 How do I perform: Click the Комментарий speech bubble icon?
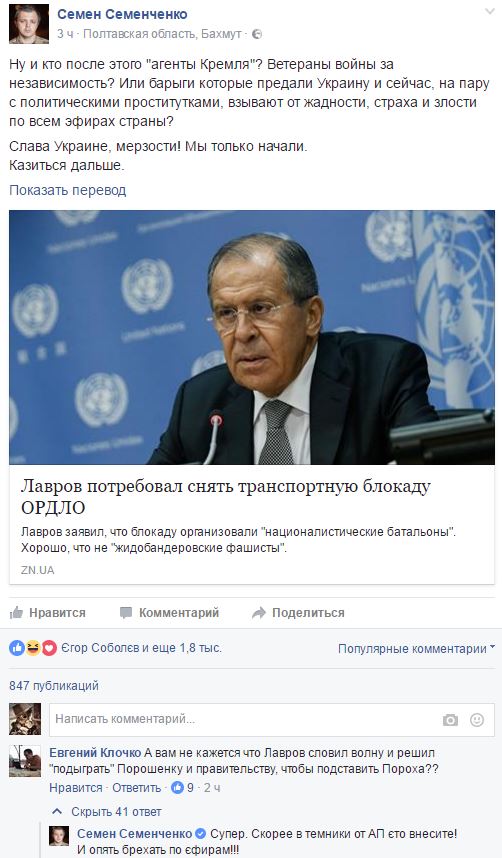click(126, 613)
